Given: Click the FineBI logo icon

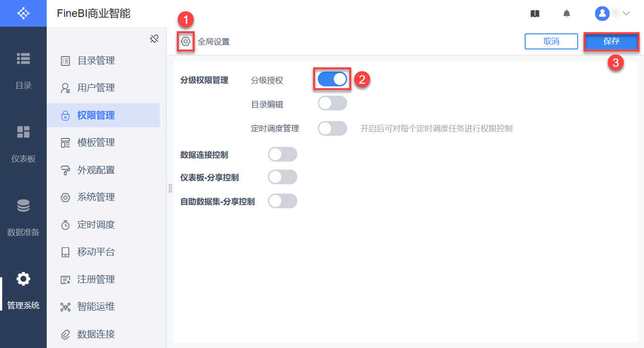Looking at the screenshot, I should click(23, 13).
